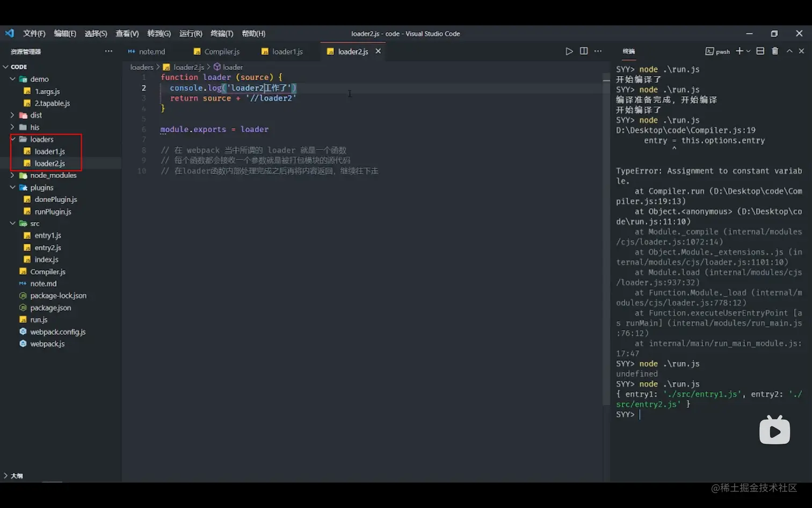Click the loader2.js breadcrumb segment
Viewport: 812px width, 508px height.
coord(188,67)
